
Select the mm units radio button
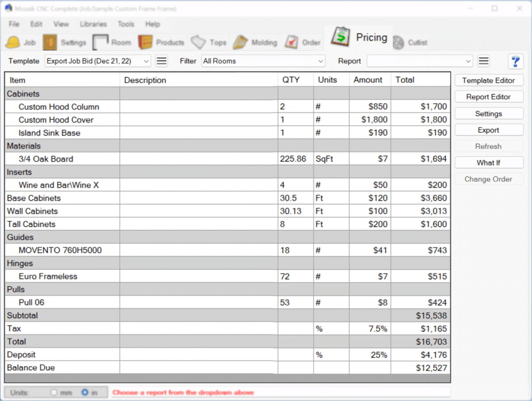54,392
